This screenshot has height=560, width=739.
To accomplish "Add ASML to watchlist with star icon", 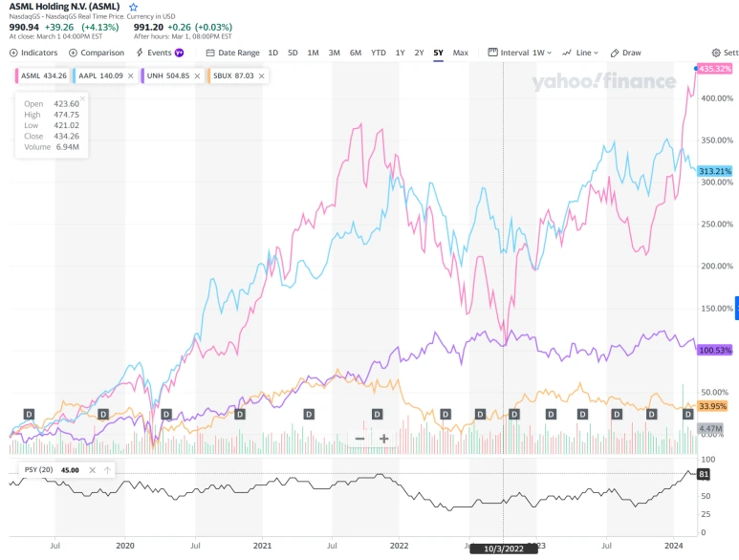I will 134,7.
